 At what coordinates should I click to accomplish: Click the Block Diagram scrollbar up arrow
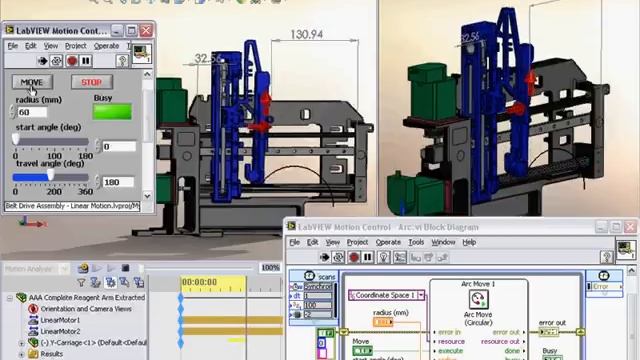[x=631, y=271]
